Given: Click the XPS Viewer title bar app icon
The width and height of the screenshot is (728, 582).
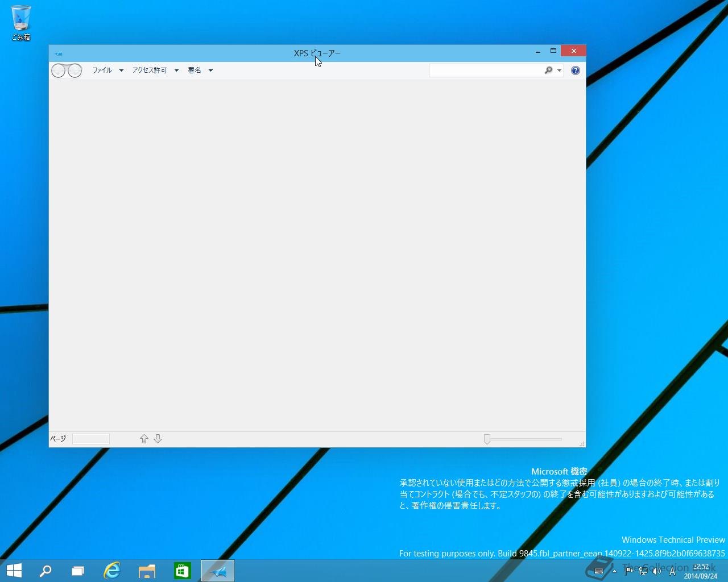Looking at the screenshot, I should coord(59,53).
